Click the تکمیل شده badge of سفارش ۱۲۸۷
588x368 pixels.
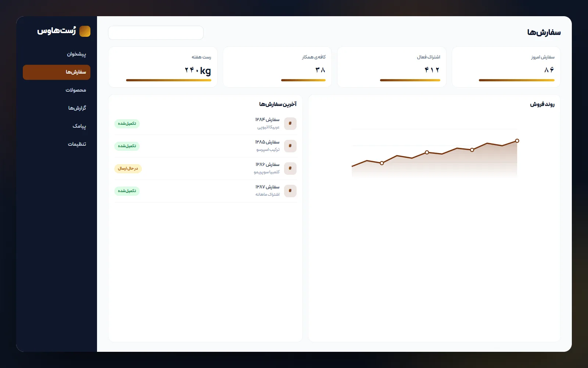pos(127,191)
